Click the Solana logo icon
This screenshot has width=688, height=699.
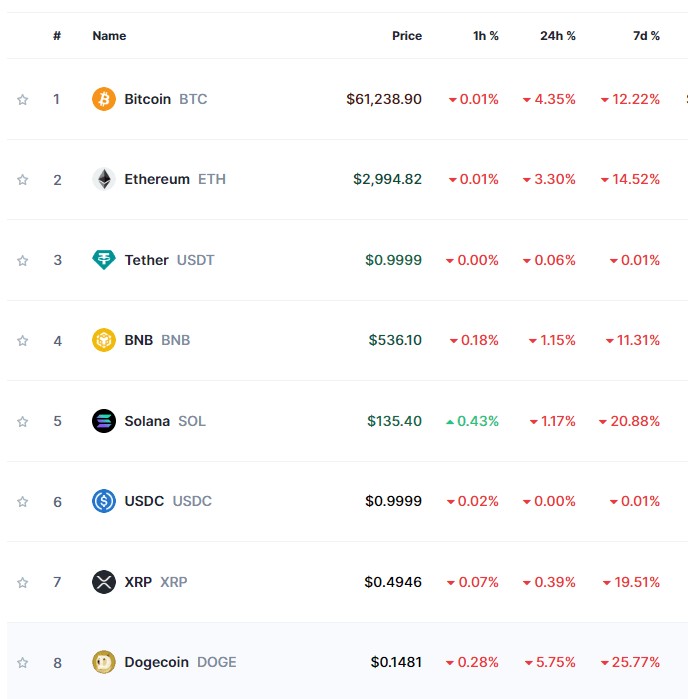(x=104, y=421)
